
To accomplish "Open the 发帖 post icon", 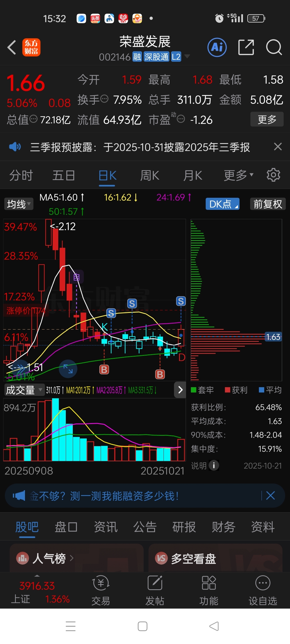I will pos(155,583).
